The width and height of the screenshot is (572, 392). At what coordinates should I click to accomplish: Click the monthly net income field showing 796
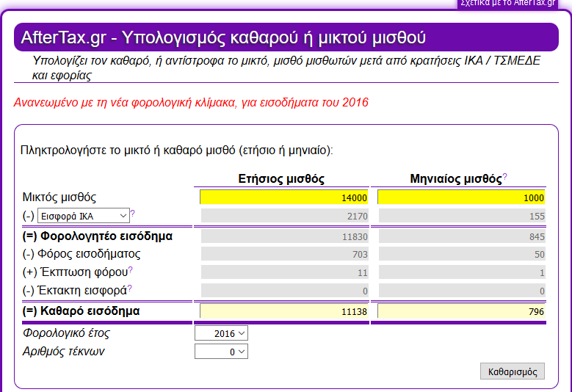click(461, 311)
